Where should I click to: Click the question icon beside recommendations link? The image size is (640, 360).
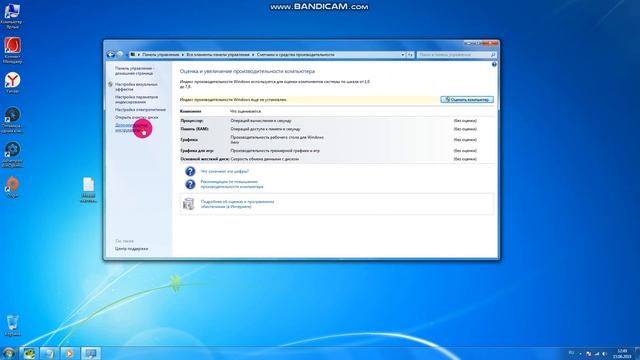coord(190,184)
